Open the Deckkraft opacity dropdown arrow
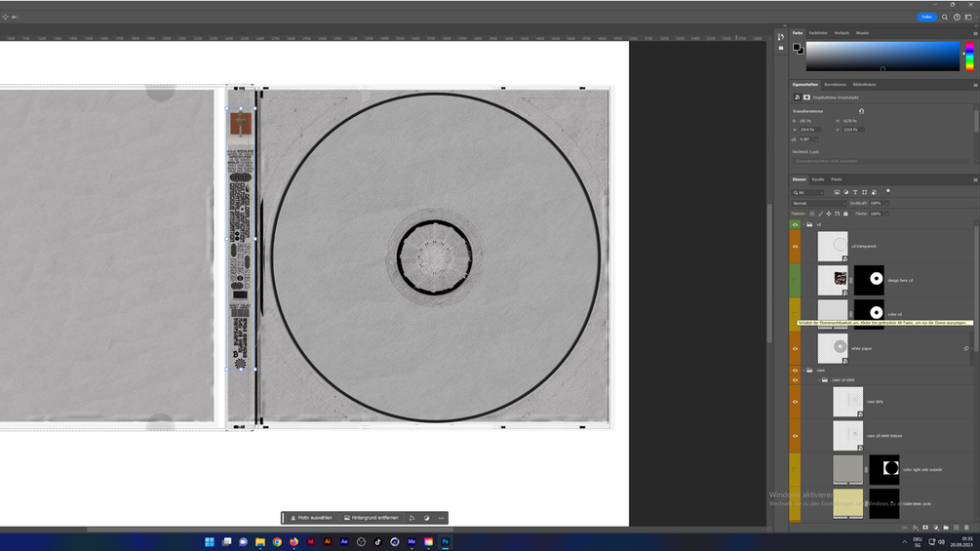 [x=886, y=203]
